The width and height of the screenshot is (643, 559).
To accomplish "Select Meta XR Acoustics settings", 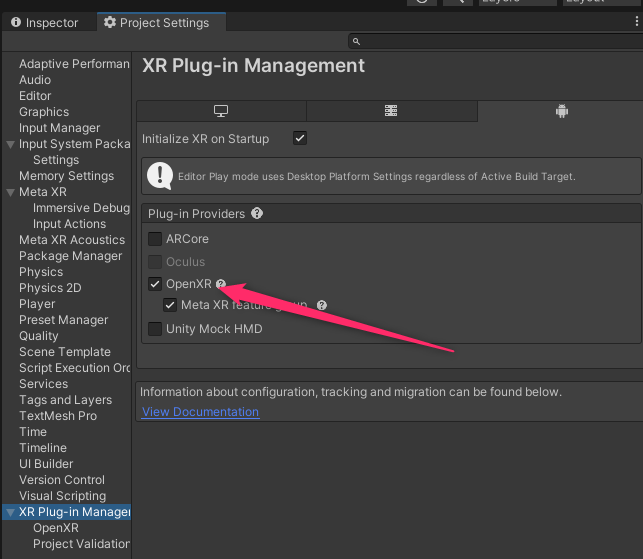I will 72,240.
